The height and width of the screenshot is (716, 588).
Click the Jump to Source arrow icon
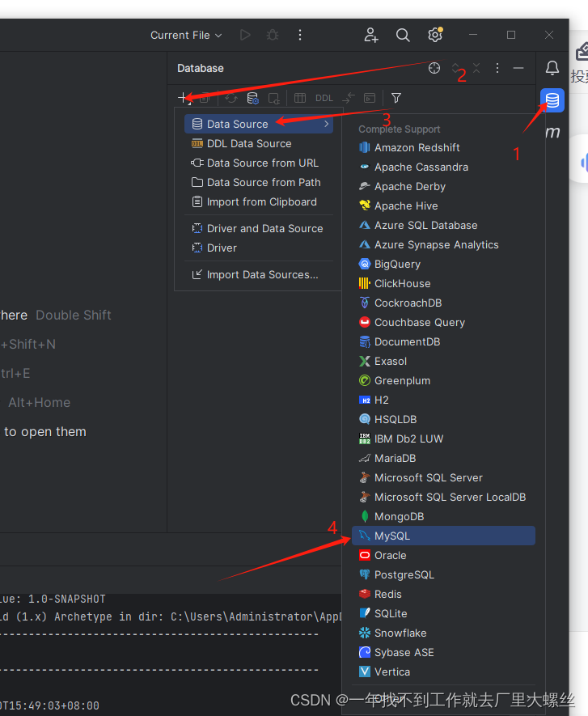(349, 98)
